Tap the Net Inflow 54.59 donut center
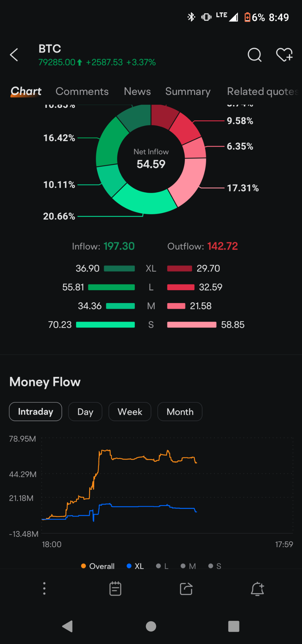This screenshot has width=302, height=644. click(x=151, y=159)
